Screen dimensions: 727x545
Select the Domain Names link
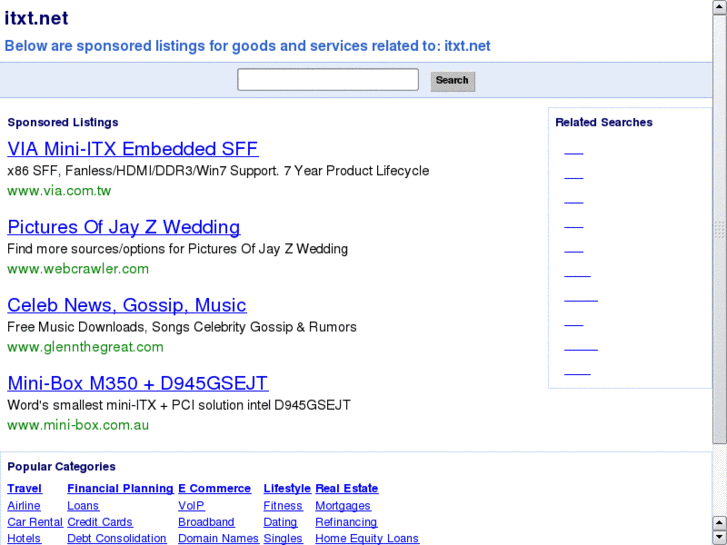218,538
